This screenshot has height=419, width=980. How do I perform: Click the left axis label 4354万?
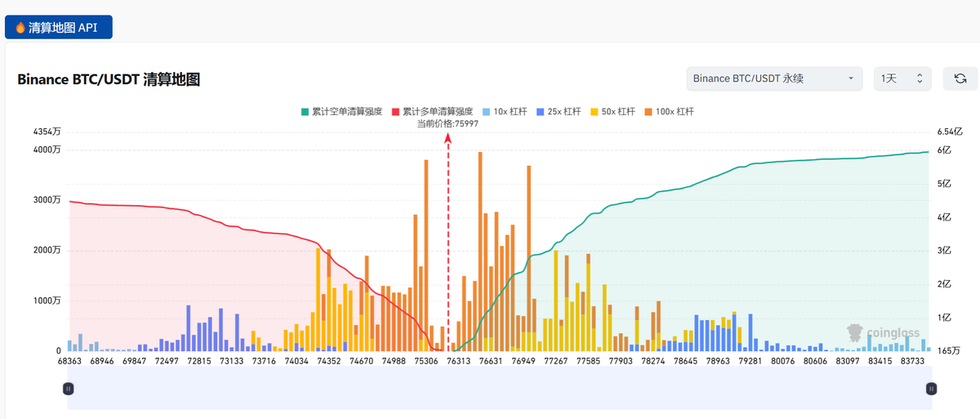coord(47,131)
